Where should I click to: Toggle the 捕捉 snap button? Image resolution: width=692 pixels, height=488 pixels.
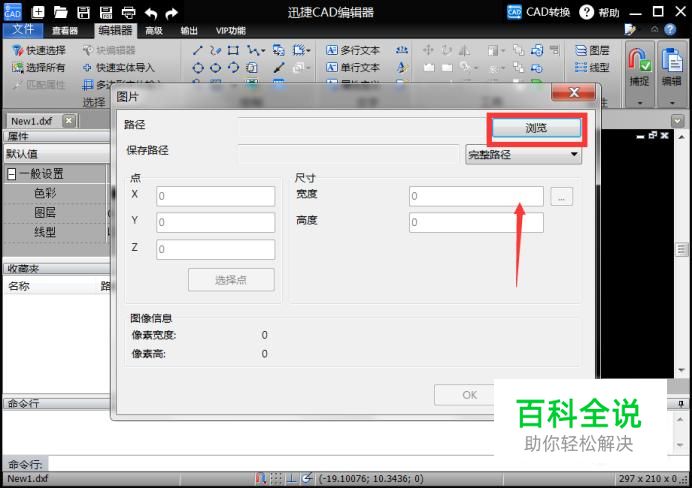pos(639,73)
